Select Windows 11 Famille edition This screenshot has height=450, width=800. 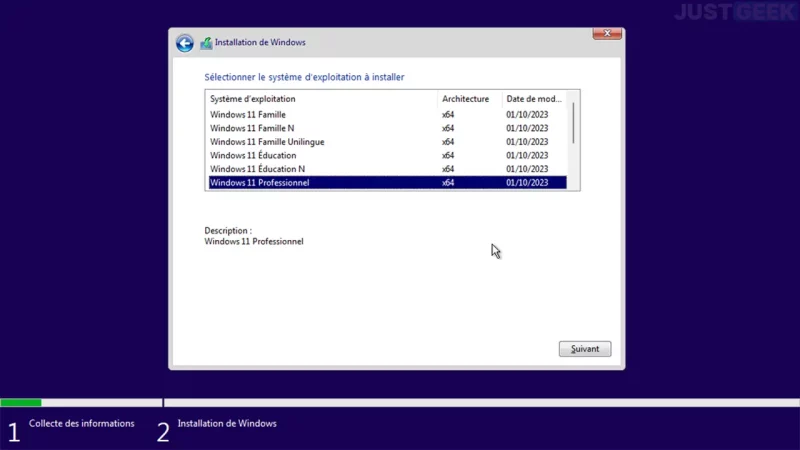click(387, 114)
